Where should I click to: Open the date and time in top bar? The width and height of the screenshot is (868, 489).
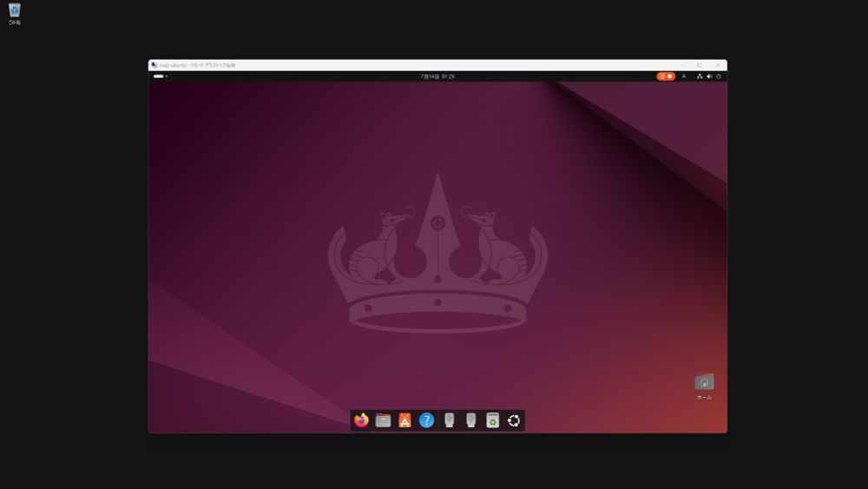(437, 76)
